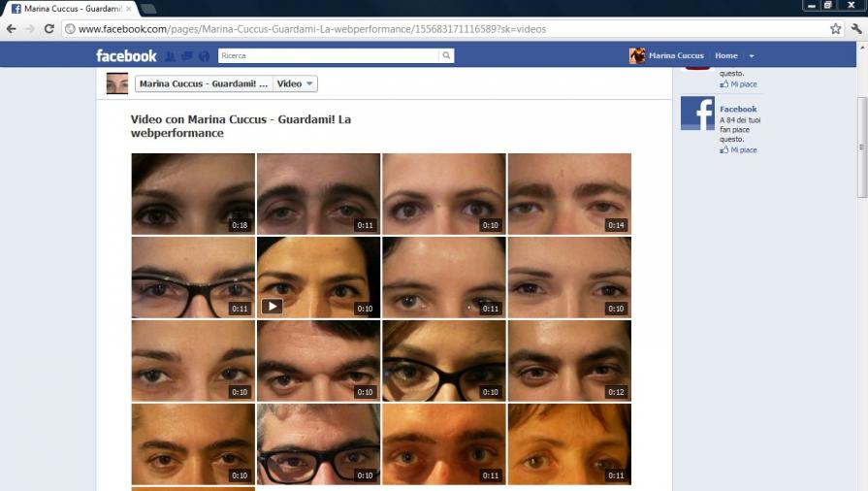This screenshot has height=491, width=868.
Task: Bookmark this page with the star icon
Action: 835,29
